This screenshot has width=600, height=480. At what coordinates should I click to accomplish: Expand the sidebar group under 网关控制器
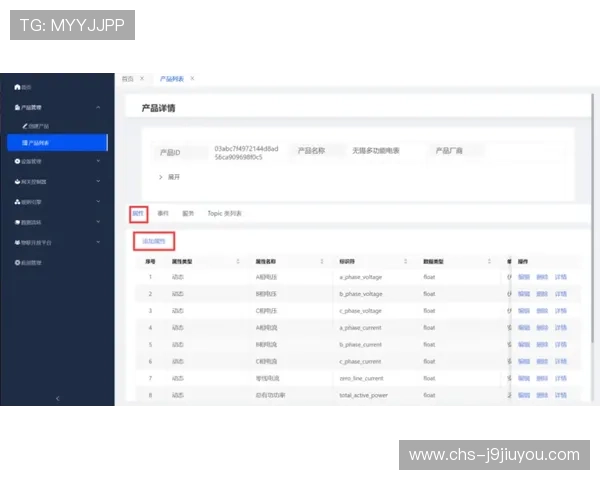tap(98, 202)
